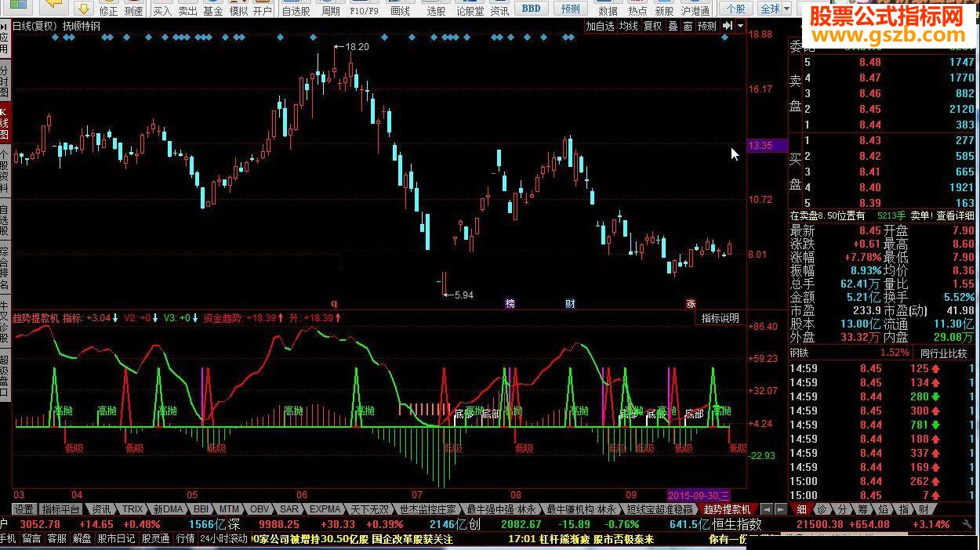Switch to 筹 chip distribution tab
980x550 pixels.
tap(862, 509)
